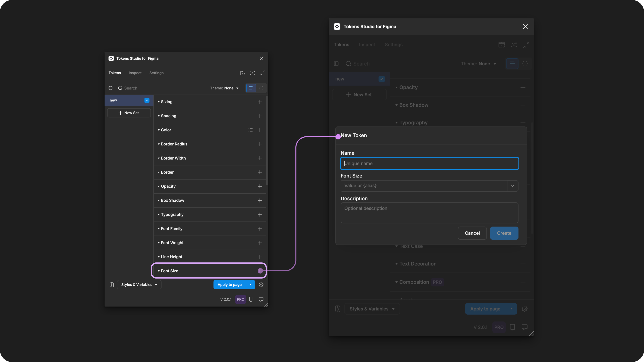Open feedback chat icon in left window footer
The height and width of the screenshot is (362, 644).
[x=261, y=299]
